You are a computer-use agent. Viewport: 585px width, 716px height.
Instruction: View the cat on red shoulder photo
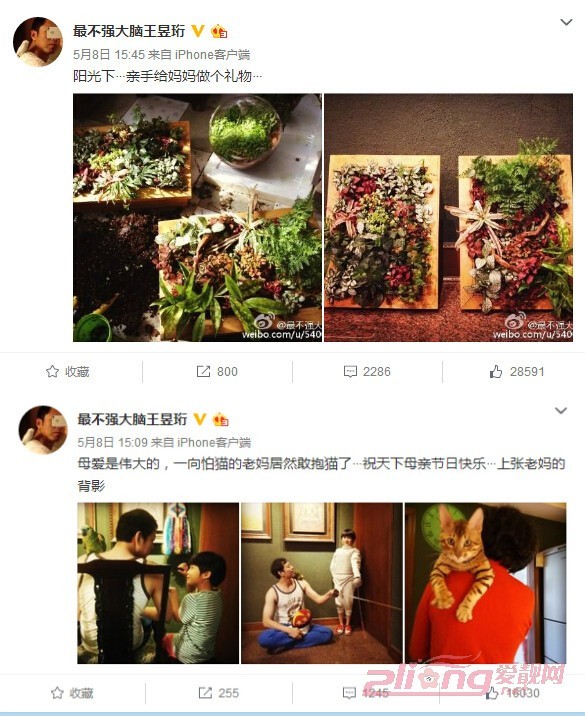pyautogui.click(x=485, y=583)
